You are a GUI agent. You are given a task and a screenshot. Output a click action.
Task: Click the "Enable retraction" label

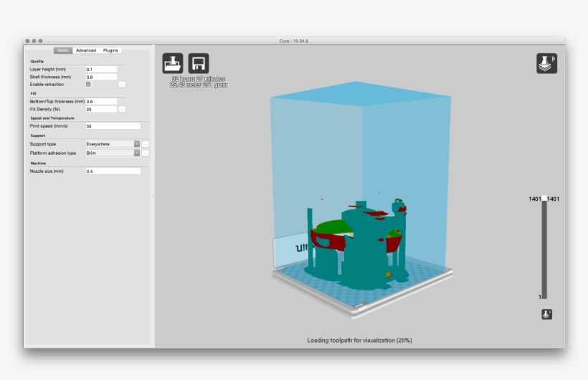pos(47,85)
